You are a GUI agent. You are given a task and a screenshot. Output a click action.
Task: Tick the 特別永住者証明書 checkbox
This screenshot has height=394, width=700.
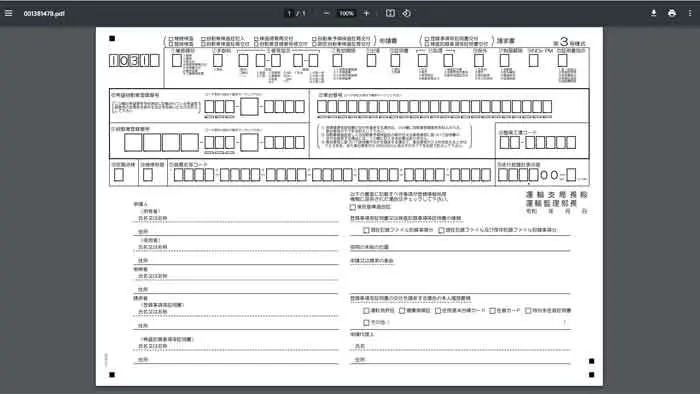click(528, 311)
